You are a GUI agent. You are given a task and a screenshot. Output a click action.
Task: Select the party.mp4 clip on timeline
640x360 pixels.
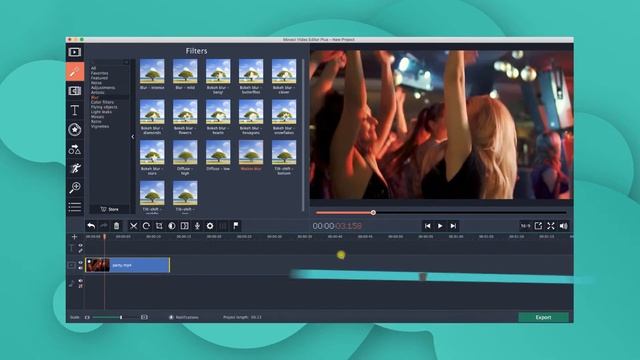click(127, 265)
